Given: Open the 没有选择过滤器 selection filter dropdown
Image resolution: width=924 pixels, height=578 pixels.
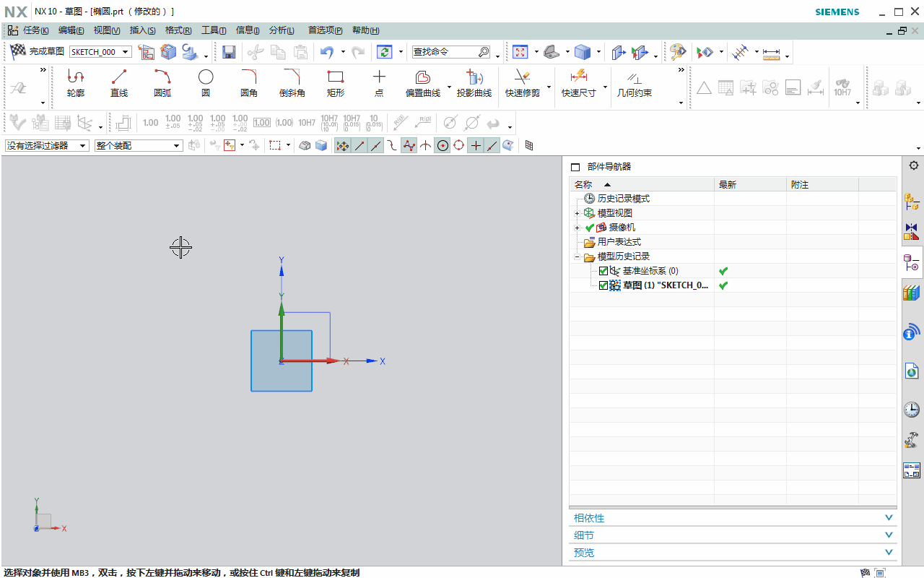Looking at the screenshot, I should [x=47, y=145].
